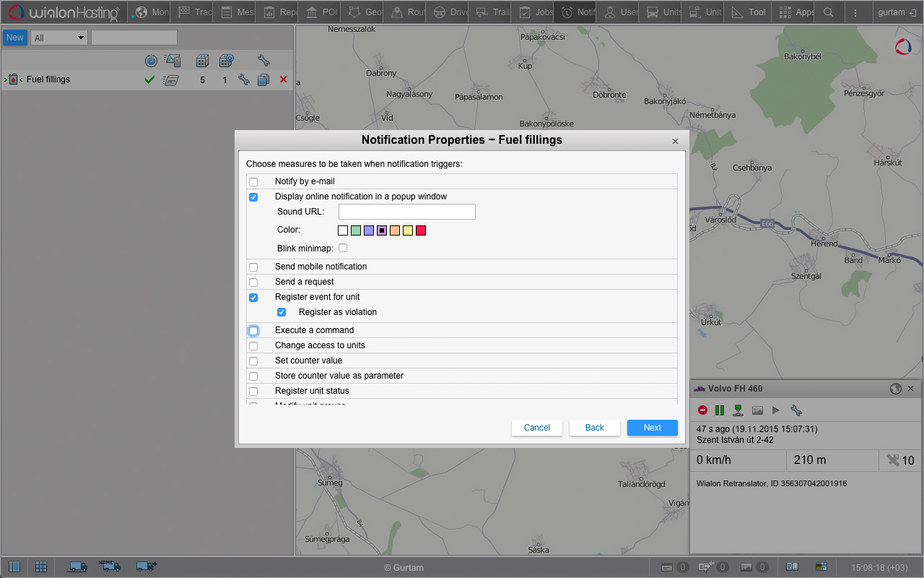Open the Tools menu

tap(746, 12)
